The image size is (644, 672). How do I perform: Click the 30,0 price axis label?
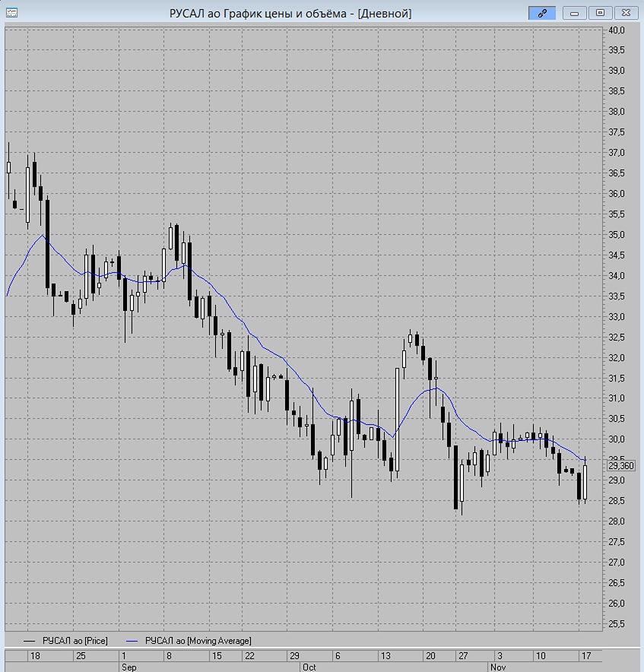tap(617, 439)
